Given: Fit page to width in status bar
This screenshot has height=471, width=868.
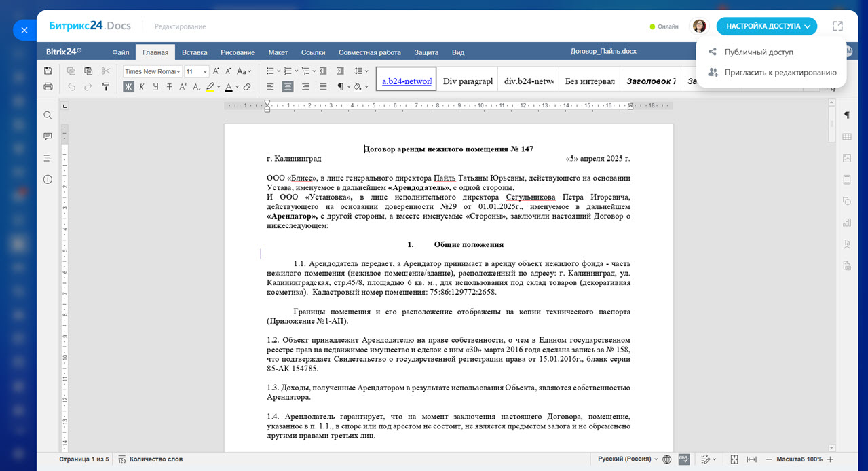Looking at the screenshot, I should click(751, 459).
